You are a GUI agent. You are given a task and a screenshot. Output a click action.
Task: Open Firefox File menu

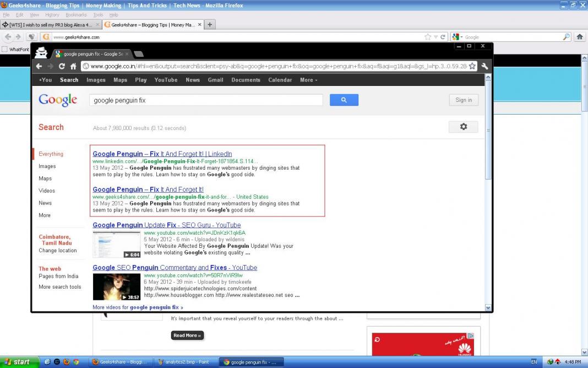[x=7, y=15]
